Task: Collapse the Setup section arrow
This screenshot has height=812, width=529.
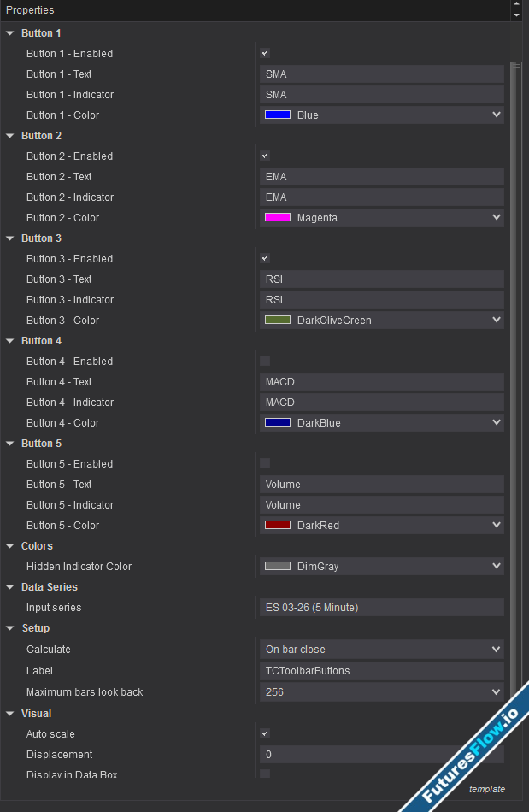Action: click(x=10, y=628)
